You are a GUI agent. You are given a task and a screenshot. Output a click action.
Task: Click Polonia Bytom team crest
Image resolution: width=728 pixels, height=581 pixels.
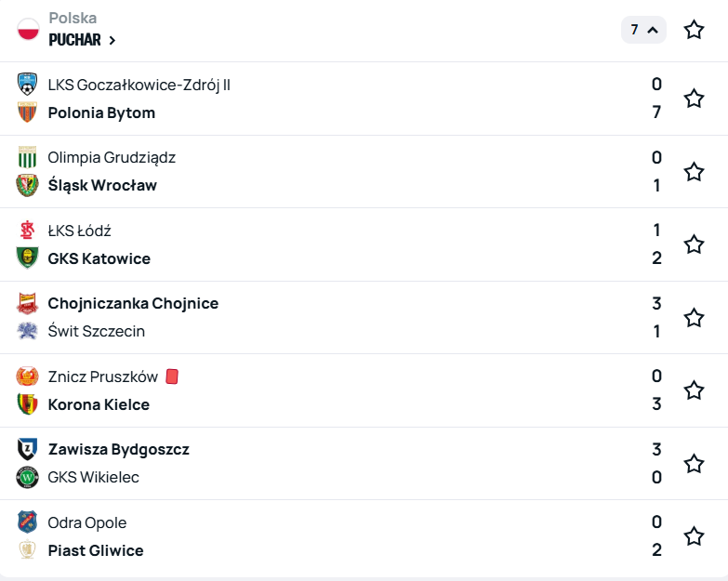coord(27,112)
